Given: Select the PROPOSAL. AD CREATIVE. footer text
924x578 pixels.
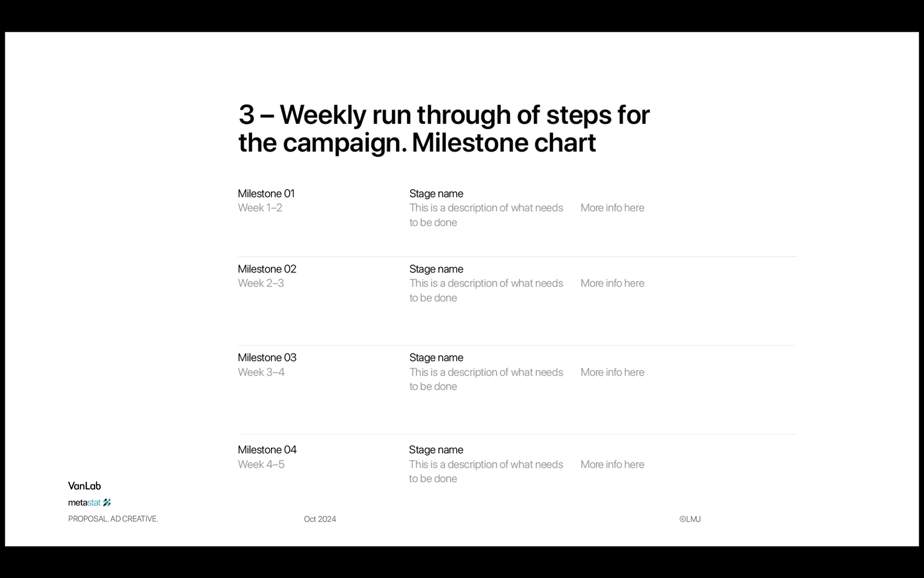Looking at the screenshot, I should tap(113, 519).
